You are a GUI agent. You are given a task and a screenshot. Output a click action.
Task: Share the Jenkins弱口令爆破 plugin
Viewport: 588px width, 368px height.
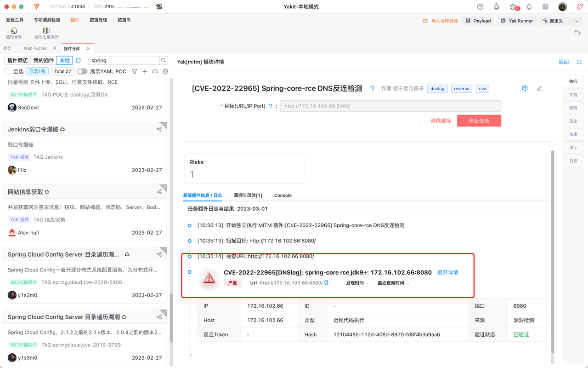click(x=159, y=129)
